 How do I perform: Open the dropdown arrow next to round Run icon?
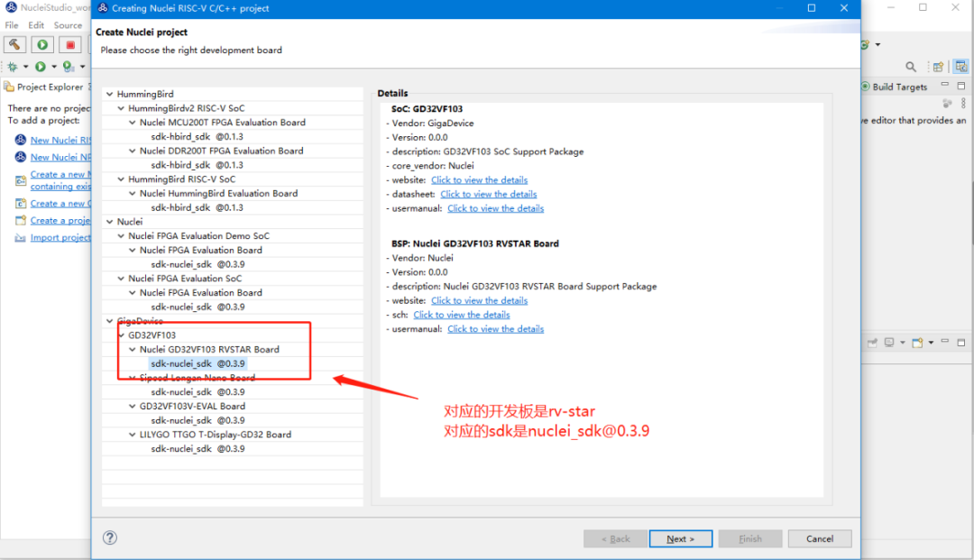pyautogui.click(x=53, y=67)
